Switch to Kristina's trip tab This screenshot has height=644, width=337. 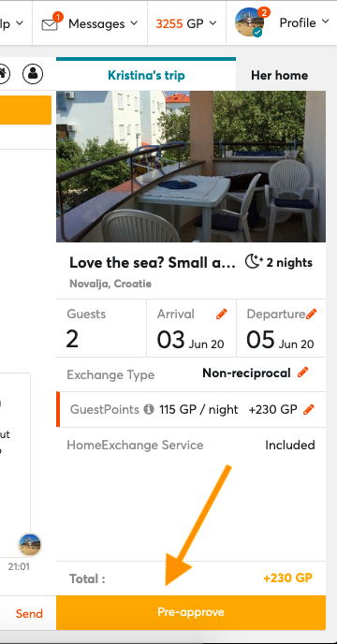[x=146, y=75]
